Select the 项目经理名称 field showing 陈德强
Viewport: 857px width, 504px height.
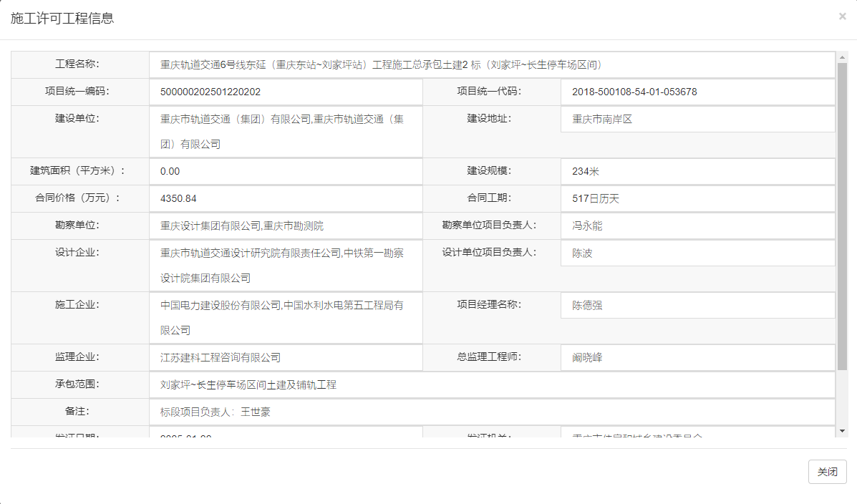[697, 305]
